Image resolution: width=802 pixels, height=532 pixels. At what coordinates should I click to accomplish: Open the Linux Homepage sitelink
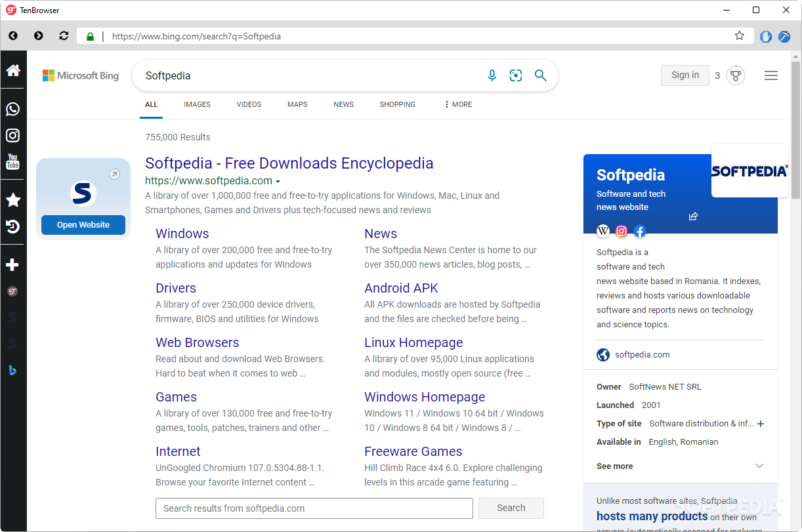tap(413, 342)
